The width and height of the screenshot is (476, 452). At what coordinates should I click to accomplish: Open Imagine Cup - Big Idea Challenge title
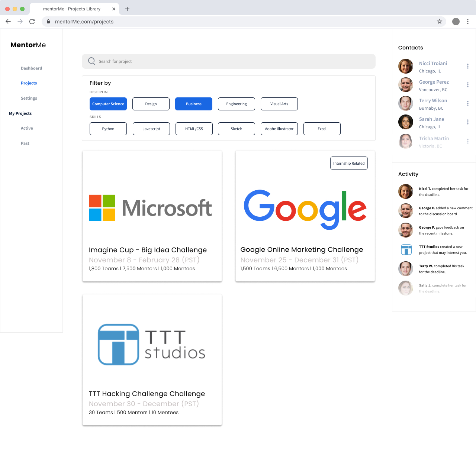pos(148,250)
